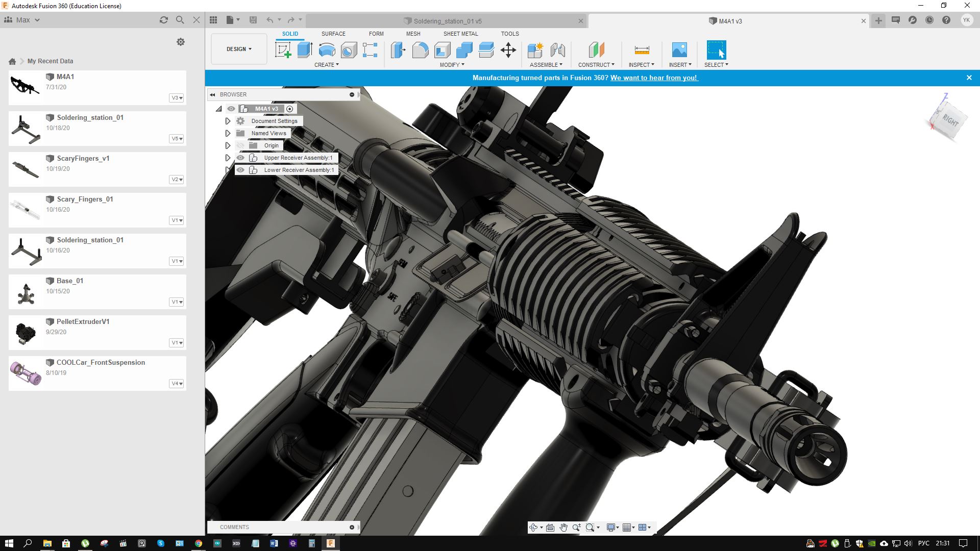Switch to the TOOLS tab
The image size is (980, 551).
(510, 34)
